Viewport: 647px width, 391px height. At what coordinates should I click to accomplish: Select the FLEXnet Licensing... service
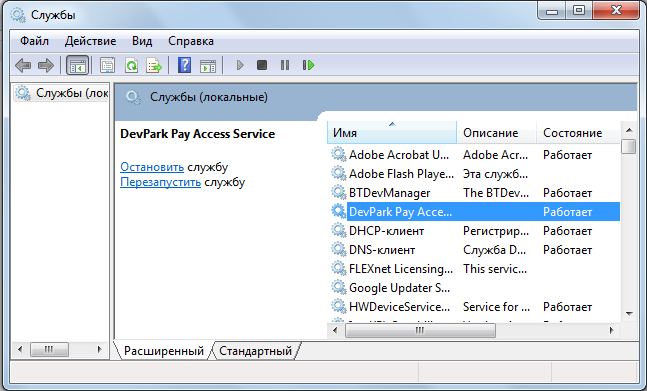click(401, 269)
